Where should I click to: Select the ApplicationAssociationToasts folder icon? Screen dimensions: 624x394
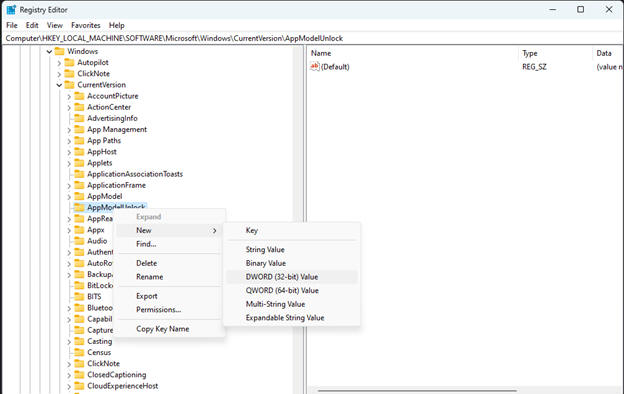point(80,174)
